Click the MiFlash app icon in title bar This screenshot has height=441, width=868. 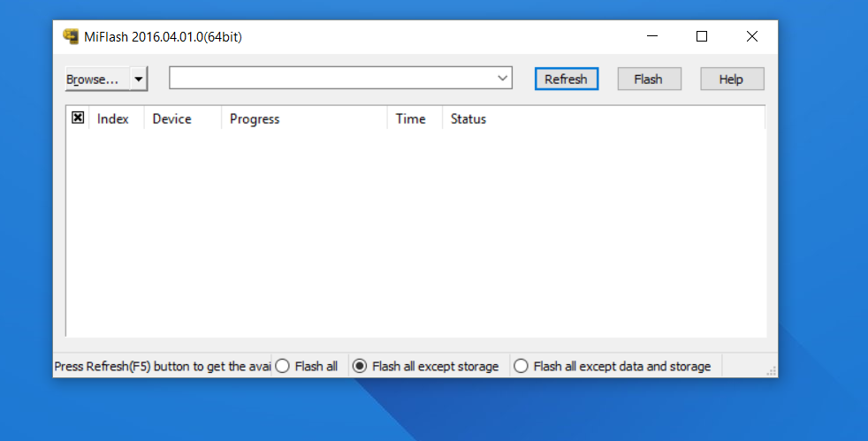(x=71, y=37)
